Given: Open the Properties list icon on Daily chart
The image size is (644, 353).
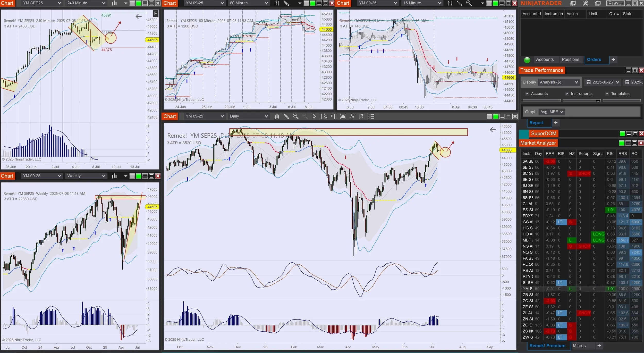Looking at the screenshot, I should [371, 116].
